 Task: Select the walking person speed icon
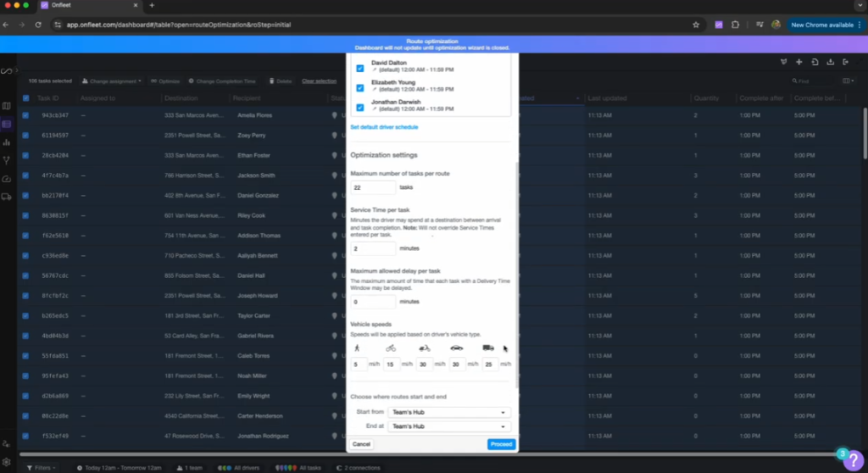coord(357,348)
